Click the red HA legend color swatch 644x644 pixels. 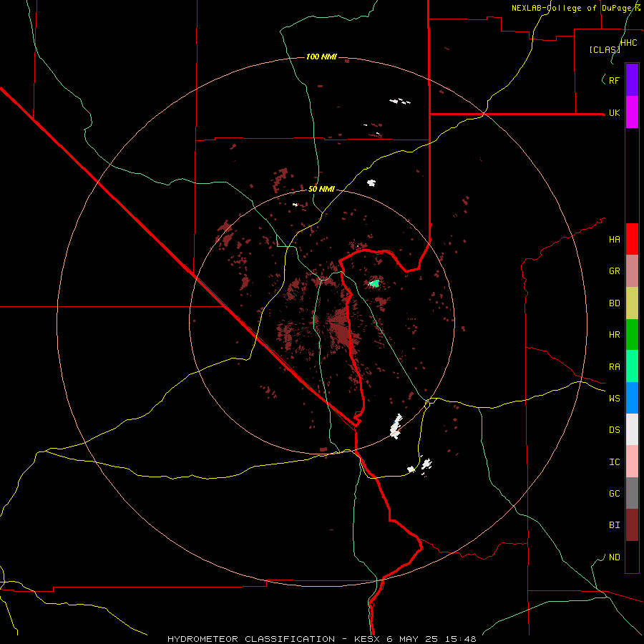click(x=632, y=239)
